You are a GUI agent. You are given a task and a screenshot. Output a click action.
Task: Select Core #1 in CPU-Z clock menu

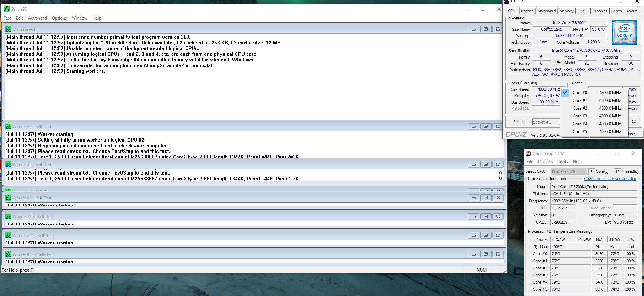coord(595,100)
